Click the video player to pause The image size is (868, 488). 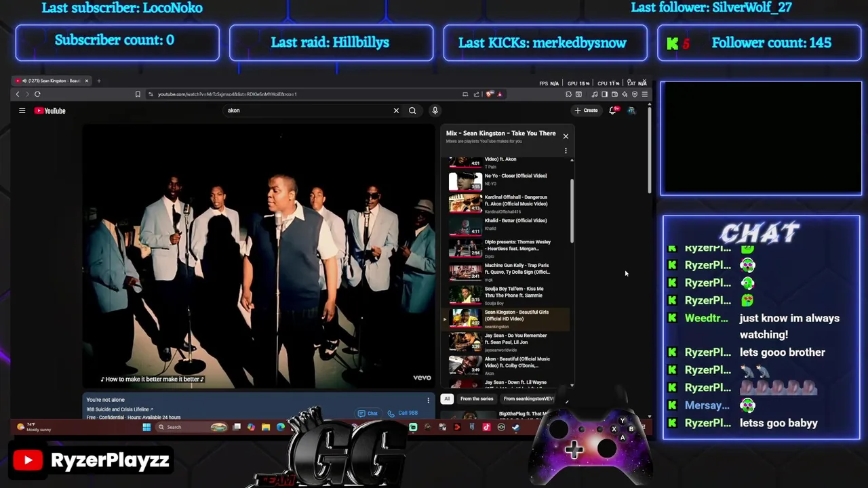click(x=259, y=256)
